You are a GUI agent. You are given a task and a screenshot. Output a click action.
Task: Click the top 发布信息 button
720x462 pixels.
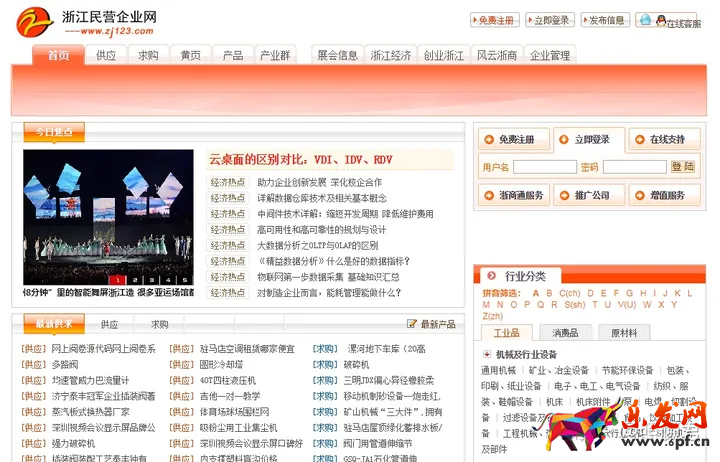(605, 20)
